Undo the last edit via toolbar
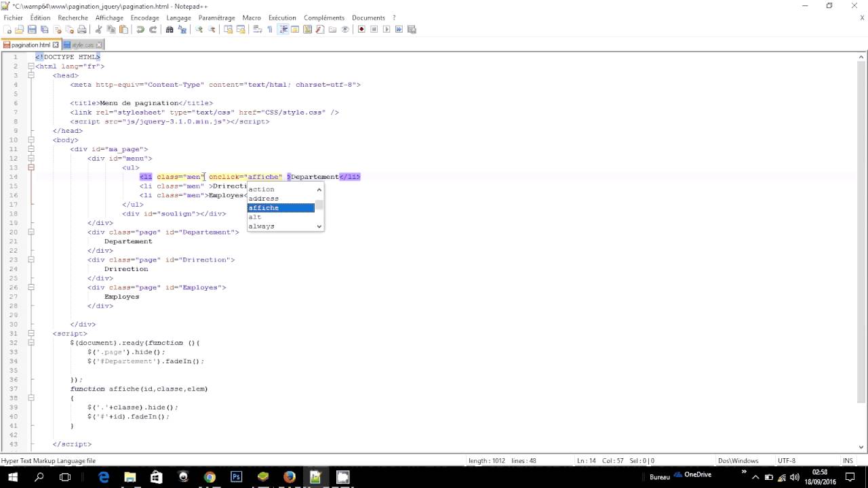The image size is (868, 488). 140,29
